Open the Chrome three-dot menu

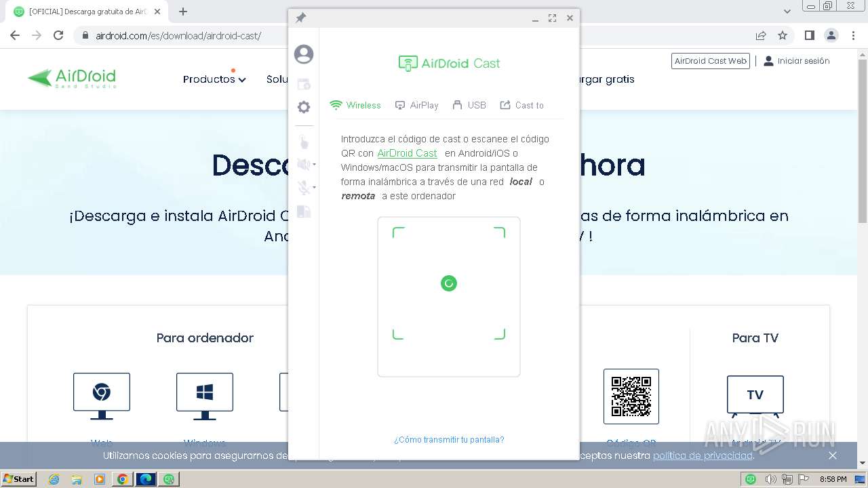point(852,35)
